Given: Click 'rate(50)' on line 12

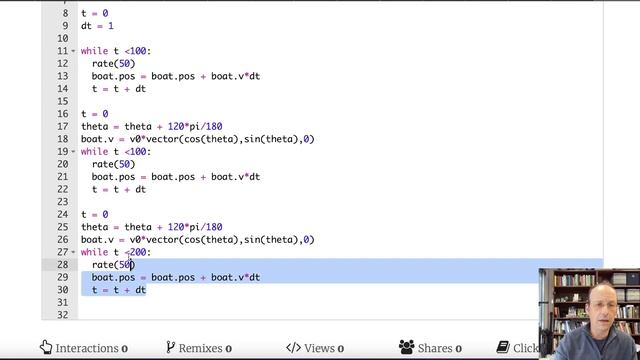Looking at the screenshot, I should tap(113, 64).
